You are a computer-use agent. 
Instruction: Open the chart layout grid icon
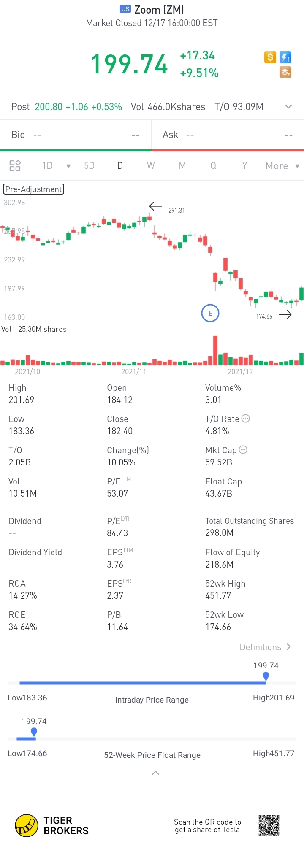tap(15, 165)
